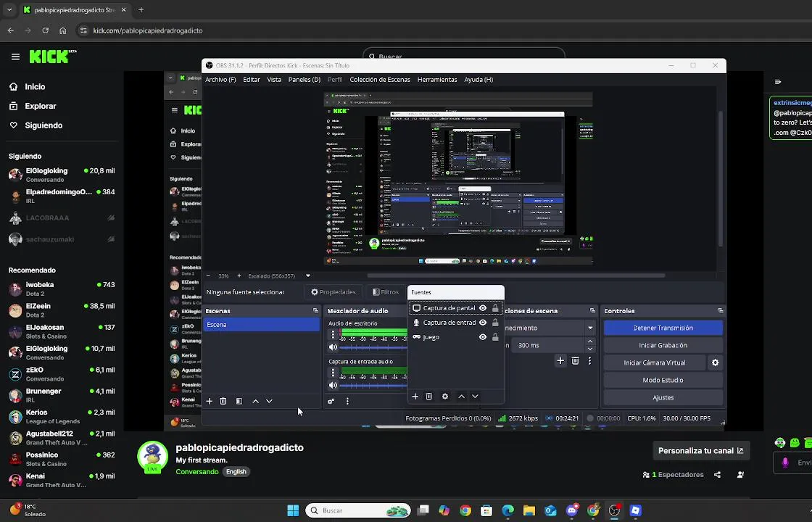Move source down in the Fuentes panel

[475, 396]
